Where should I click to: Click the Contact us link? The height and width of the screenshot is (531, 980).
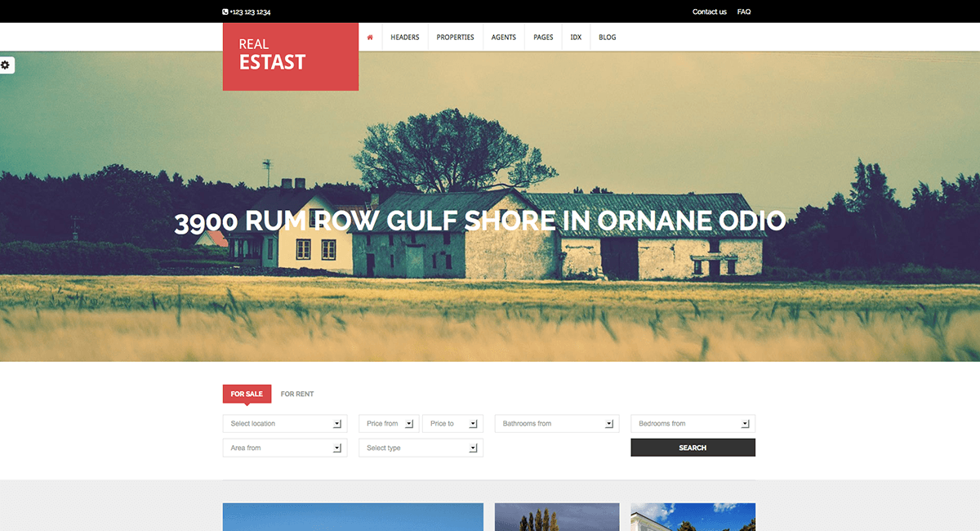click(x=709, y=12)
